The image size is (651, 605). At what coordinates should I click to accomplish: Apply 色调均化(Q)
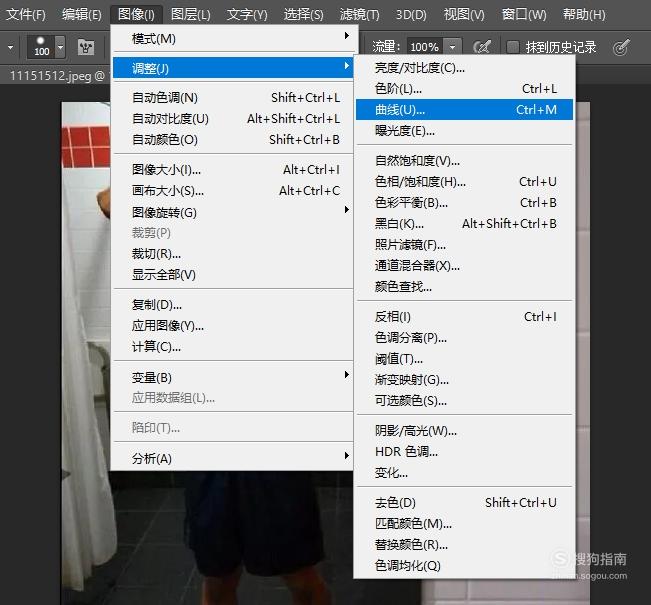pyautogui.click(x=464, y=566)
